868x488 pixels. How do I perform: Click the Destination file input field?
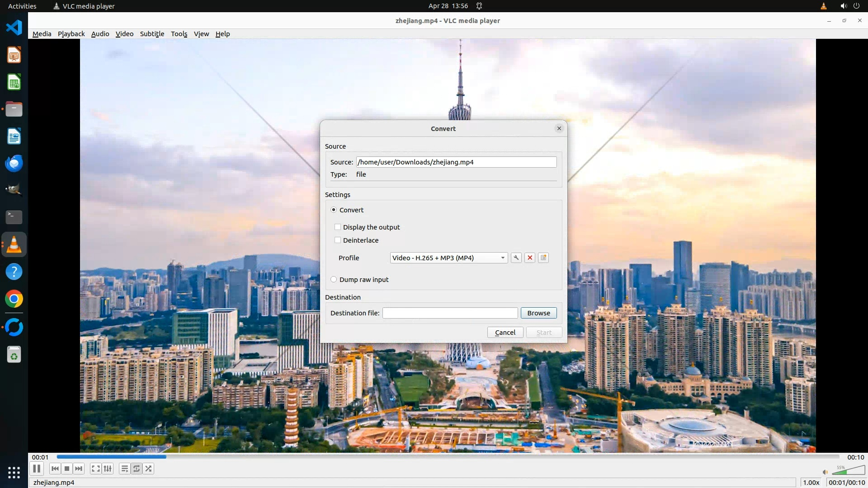(450, 313)
